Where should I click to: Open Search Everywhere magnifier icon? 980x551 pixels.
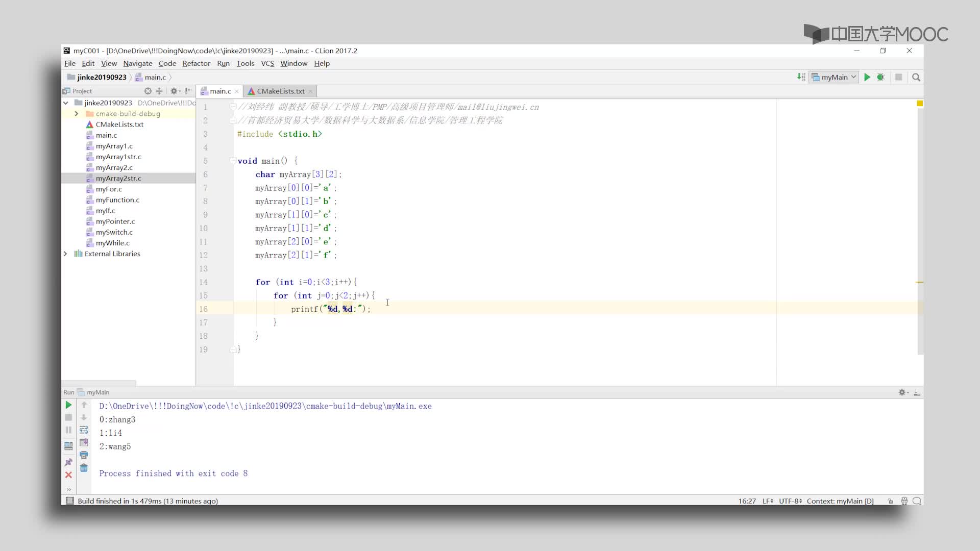point(916,77)
